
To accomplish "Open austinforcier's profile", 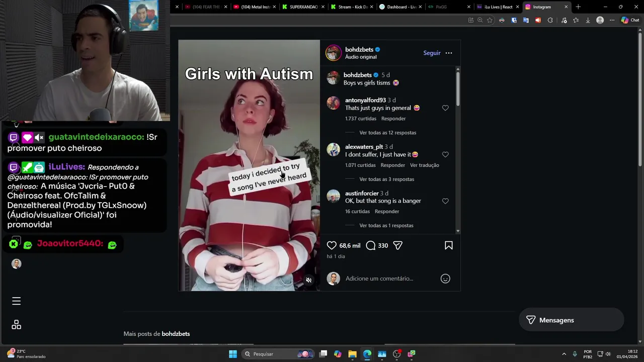I will [x=362, y=193].
